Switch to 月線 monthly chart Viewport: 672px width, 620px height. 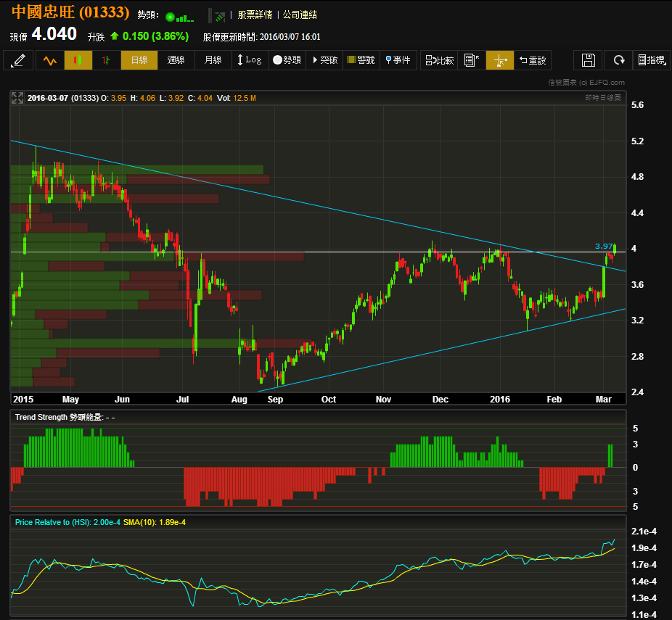click(213, 60)
